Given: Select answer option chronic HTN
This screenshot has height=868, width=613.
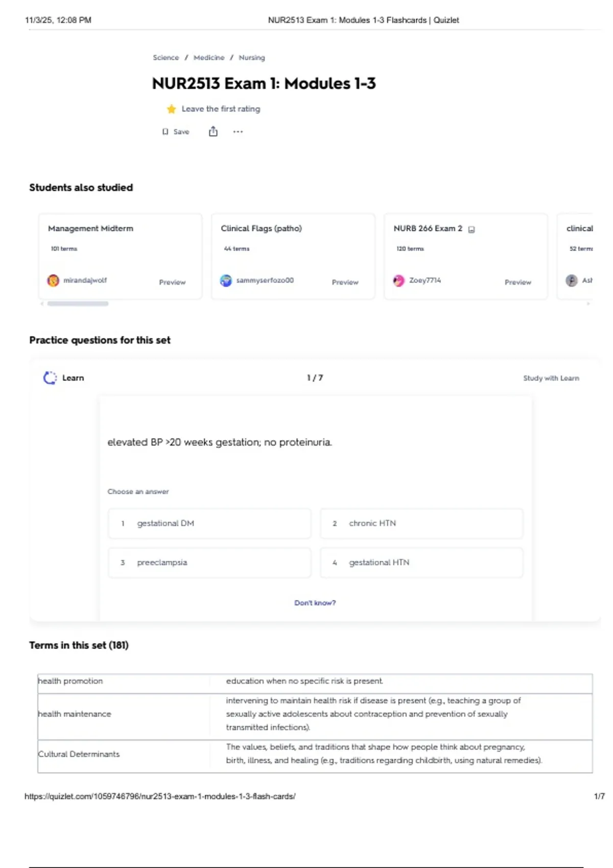Looking at the screenshot, I should (x=421, y=523).
